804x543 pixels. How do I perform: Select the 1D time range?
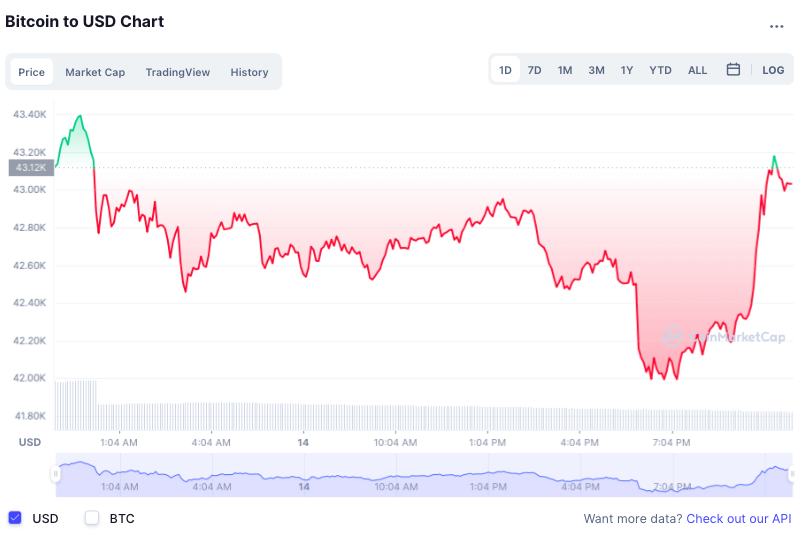(505, 70)
